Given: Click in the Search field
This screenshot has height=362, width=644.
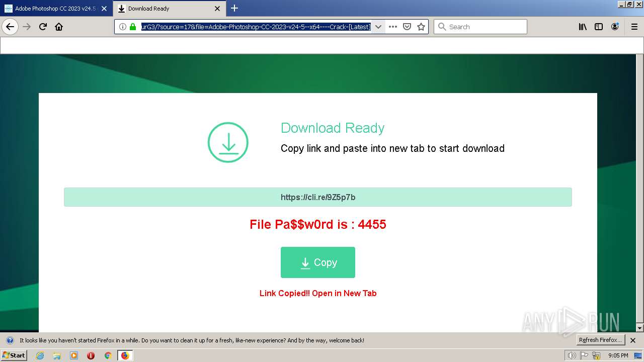Looking at the screenshot, I should (x=480, y=27).
